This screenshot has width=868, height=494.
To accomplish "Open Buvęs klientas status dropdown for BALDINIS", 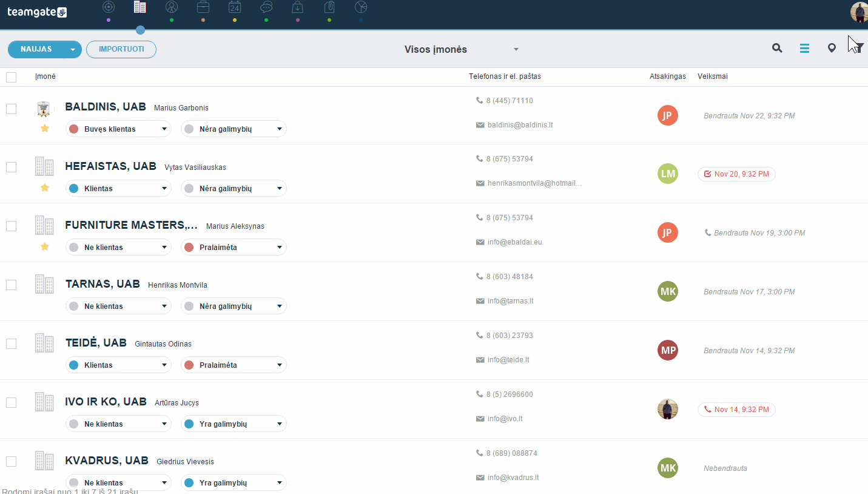I will pyautogui.click(x=118, y=129).
